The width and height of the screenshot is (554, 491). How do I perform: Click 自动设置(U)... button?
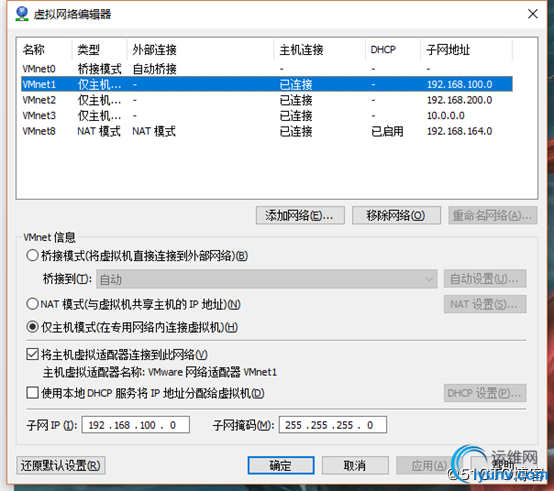pyautogui.click(x=485, y=279)
